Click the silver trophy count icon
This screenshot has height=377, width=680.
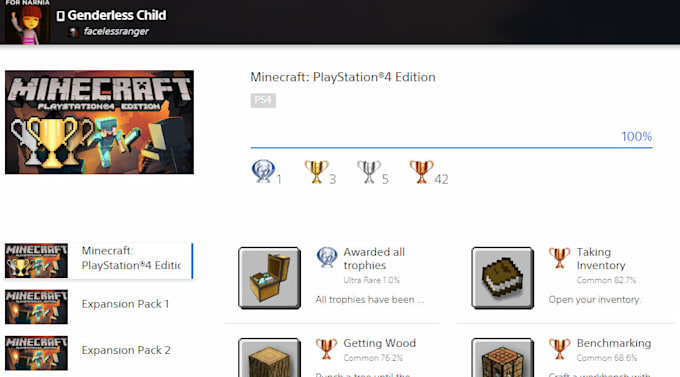(369, 171)
